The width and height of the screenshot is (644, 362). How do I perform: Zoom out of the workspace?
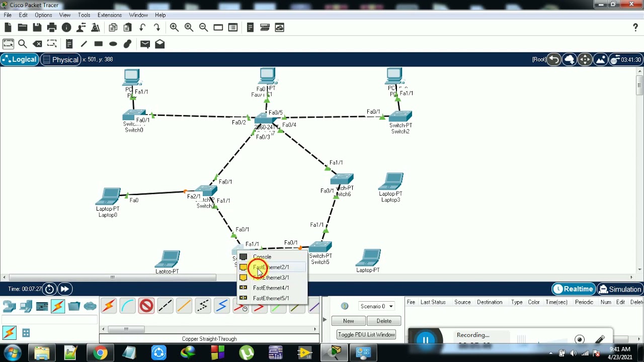coord(203,28)
